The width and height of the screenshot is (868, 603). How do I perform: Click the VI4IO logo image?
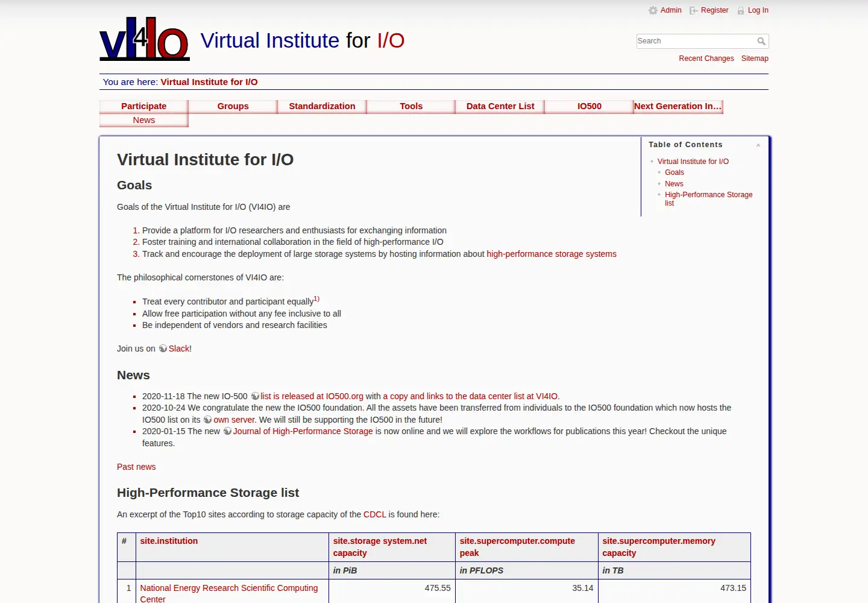click(145, 39)
